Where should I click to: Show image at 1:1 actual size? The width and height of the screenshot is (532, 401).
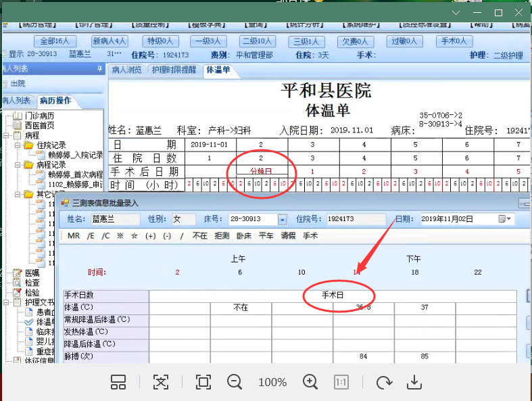click(341, 382)
